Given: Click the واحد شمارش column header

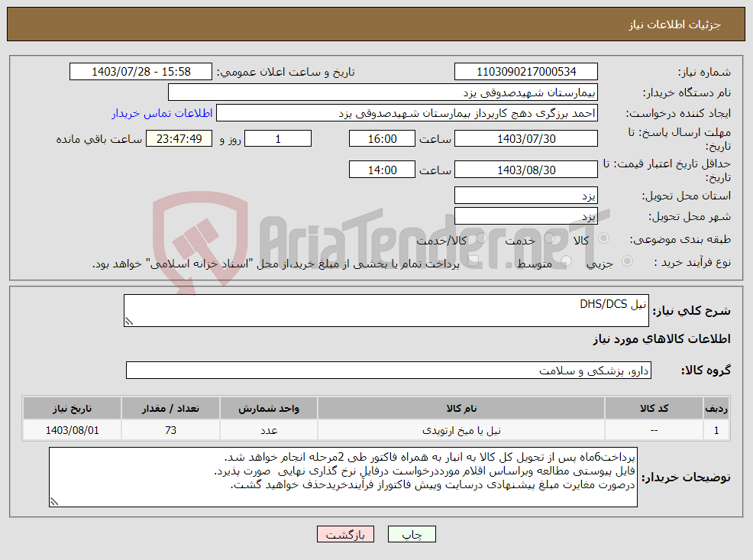Looking at the screenshot, I should (269, 408).
